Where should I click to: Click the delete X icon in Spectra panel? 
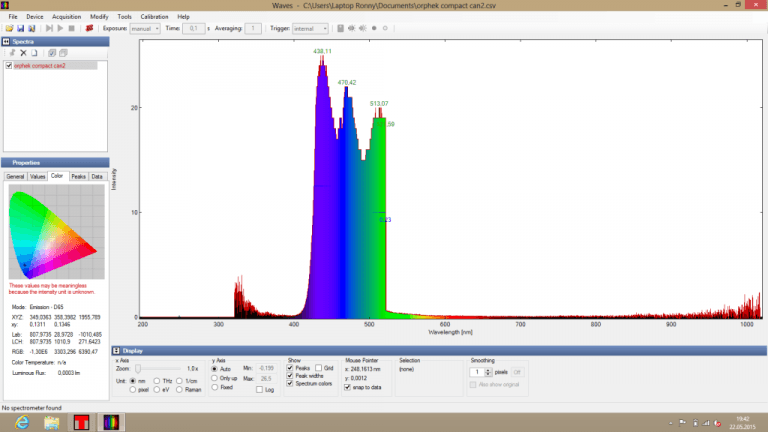point(23,52)
